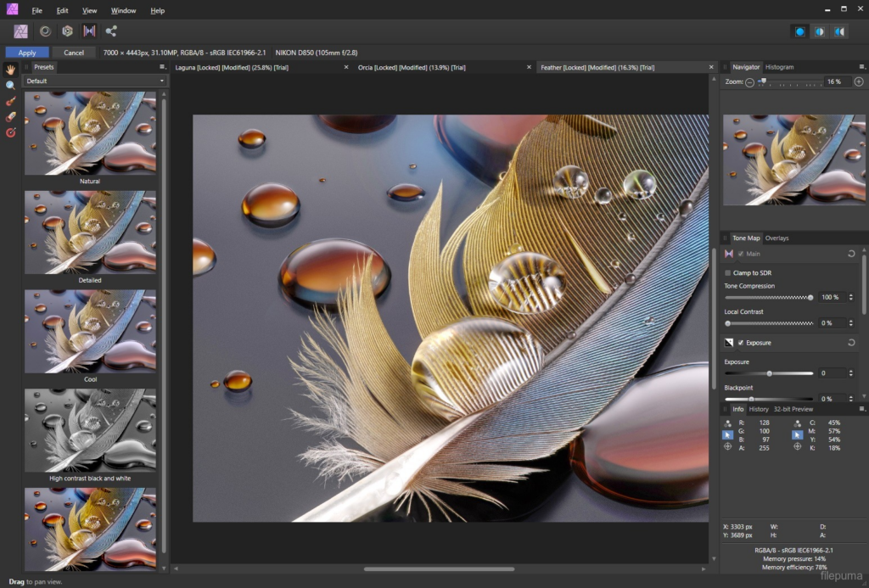Click the Tone Compression slider
Screen dimensions: 869x588
click(768, 298)
